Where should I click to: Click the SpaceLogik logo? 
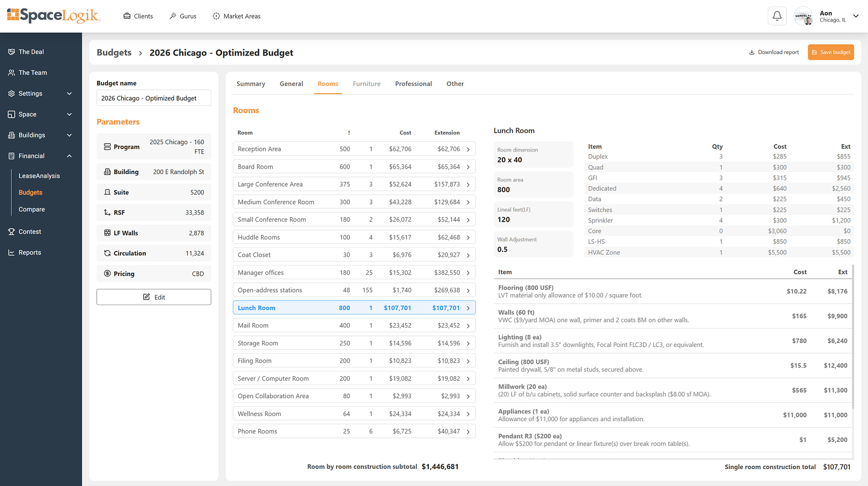(54, 16)
